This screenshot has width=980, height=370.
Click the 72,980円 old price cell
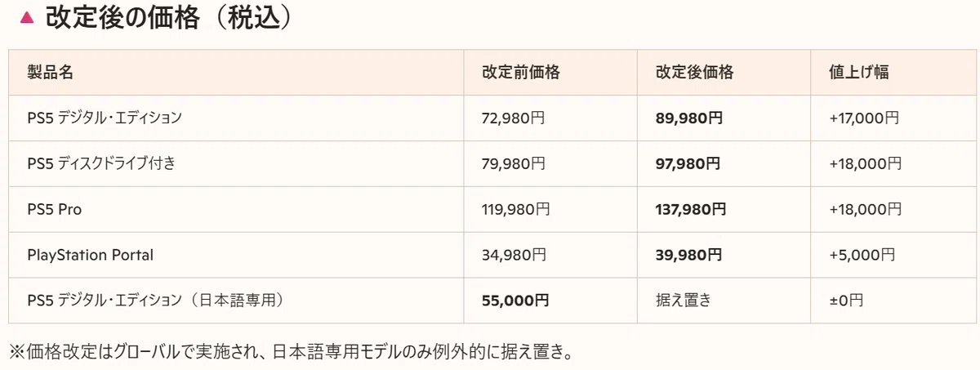coord(514,118)
